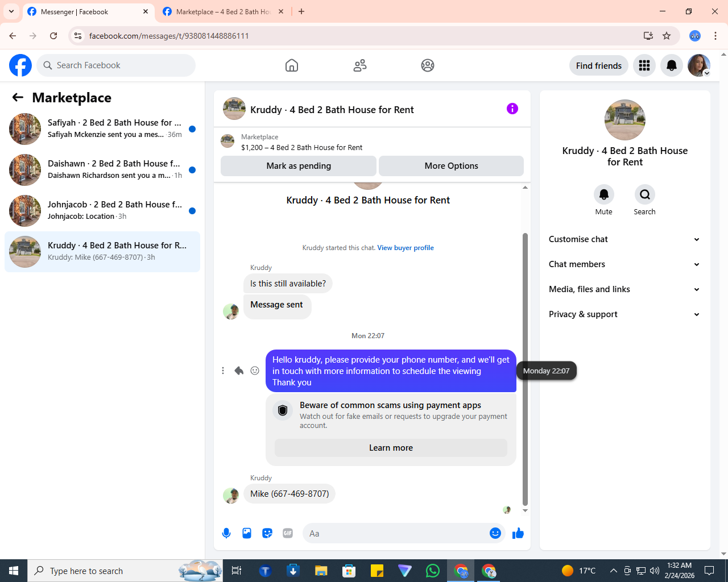Open Daishawn 2 Bed 2 Bath conversation

102,169
